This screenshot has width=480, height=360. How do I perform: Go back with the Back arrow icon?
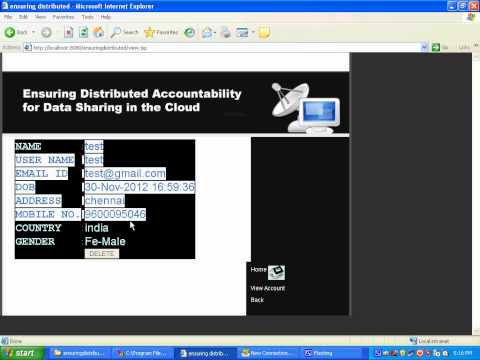(10, 32)
